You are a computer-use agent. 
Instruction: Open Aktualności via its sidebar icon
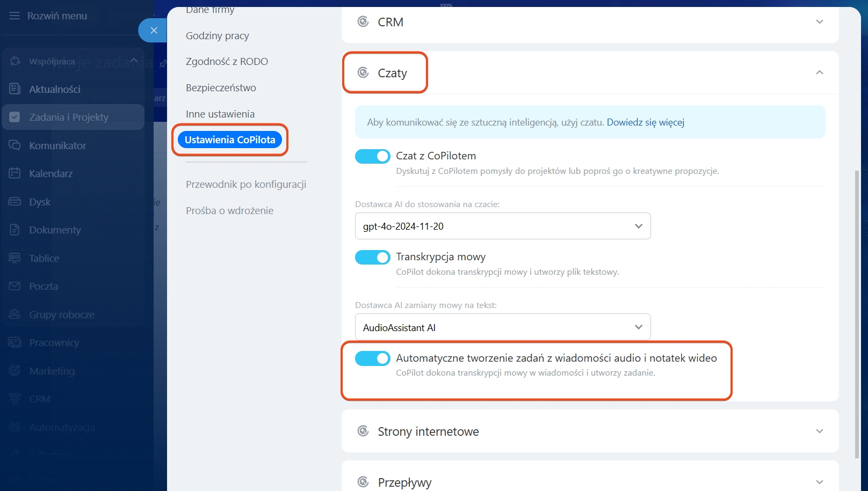pyautogui.click(x=15, y=89)
